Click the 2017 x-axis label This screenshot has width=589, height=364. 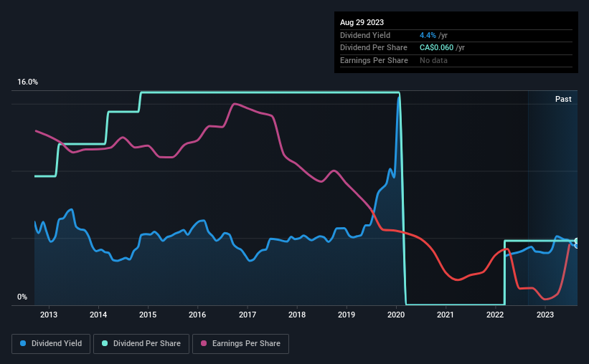point(248,315)
